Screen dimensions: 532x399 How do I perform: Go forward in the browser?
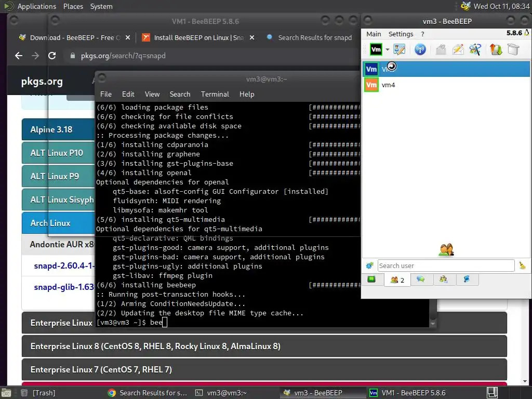point(35,56)
